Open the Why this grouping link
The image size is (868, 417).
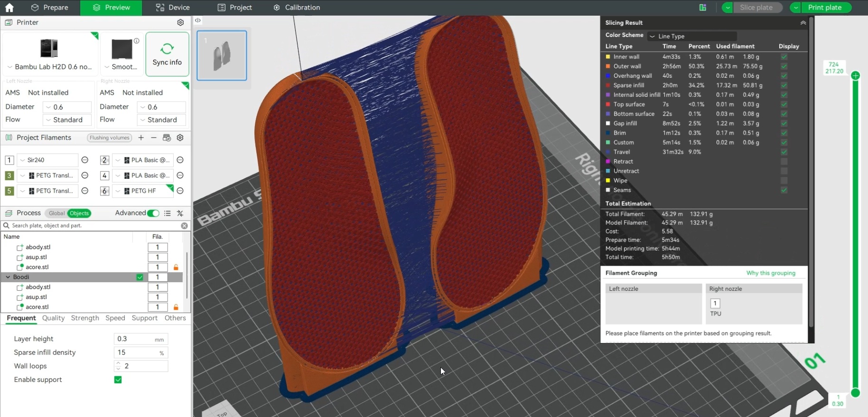coord(770,273)
